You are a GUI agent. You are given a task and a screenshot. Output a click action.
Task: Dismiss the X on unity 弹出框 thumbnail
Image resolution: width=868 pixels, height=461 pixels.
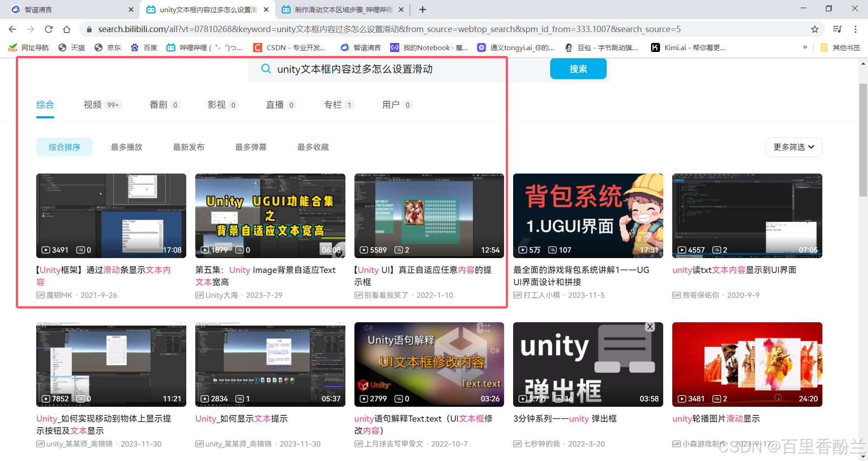click(x=650, y=327)
